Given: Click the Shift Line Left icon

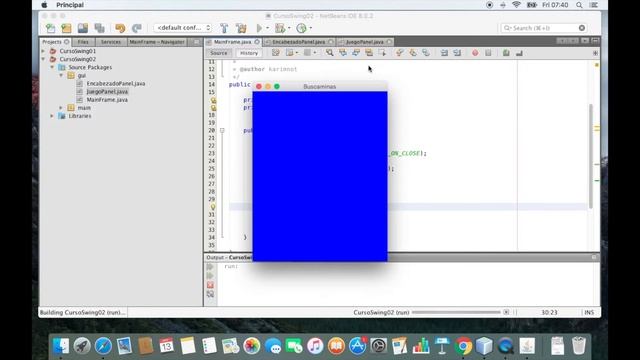Looking at the screenshot, I should point(444,53).
